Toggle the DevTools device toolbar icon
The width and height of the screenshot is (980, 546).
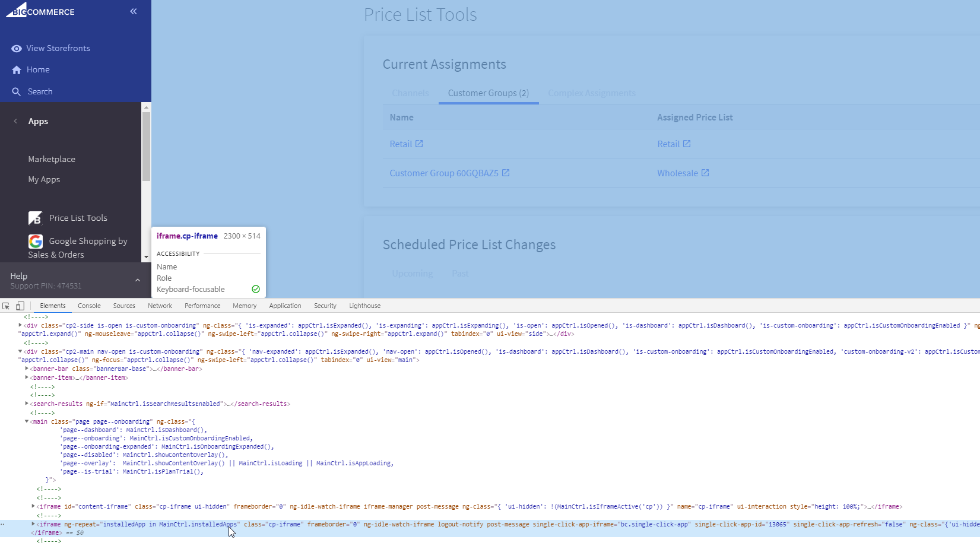pyautogui.click(x=20, y=306)
